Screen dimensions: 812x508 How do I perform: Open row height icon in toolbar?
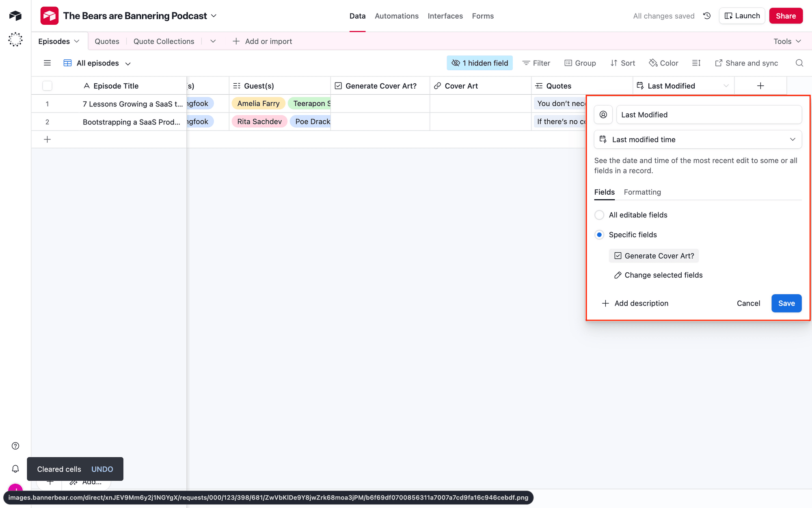click(696, 63)
